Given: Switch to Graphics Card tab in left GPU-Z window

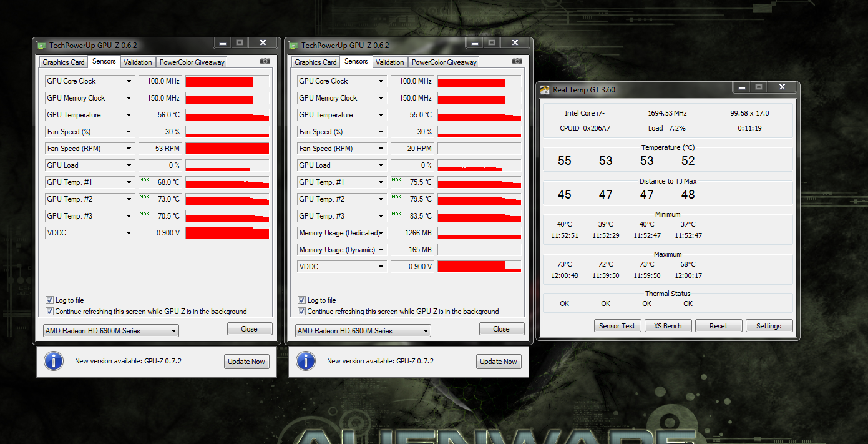Looking at the screenshot, I should point(64,62).
